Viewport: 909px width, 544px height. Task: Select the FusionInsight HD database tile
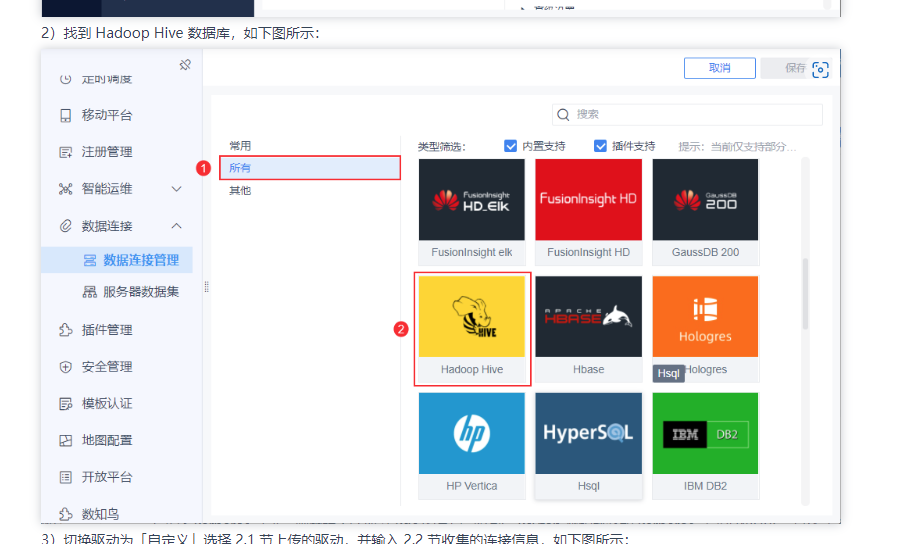588,211
